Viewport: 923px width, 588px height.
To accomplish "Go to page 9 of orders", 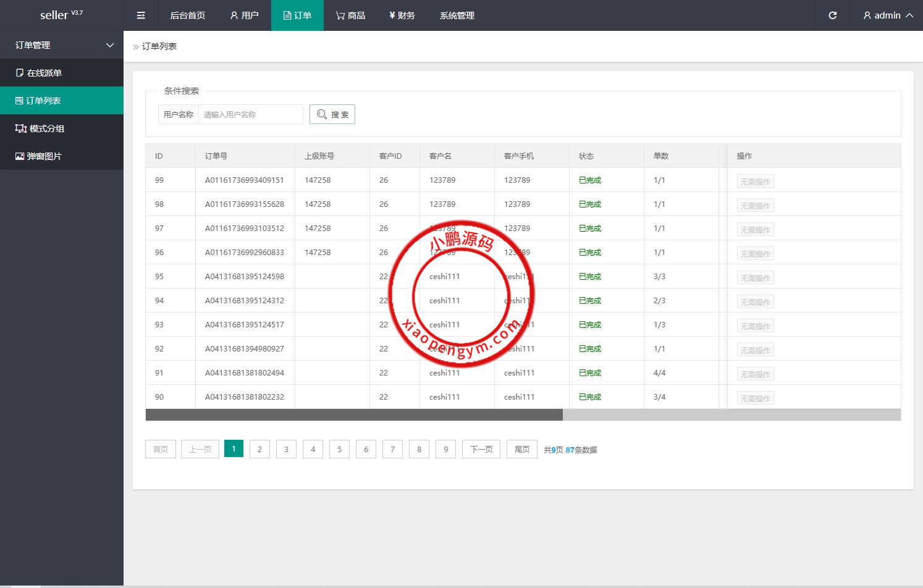I will click(445, 449).
